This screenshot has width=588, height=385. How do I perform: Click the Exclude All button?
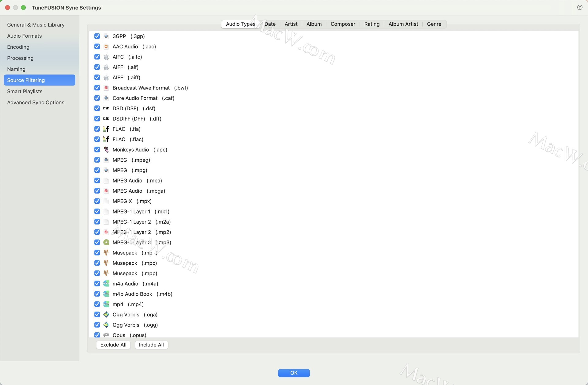point(113,345)
